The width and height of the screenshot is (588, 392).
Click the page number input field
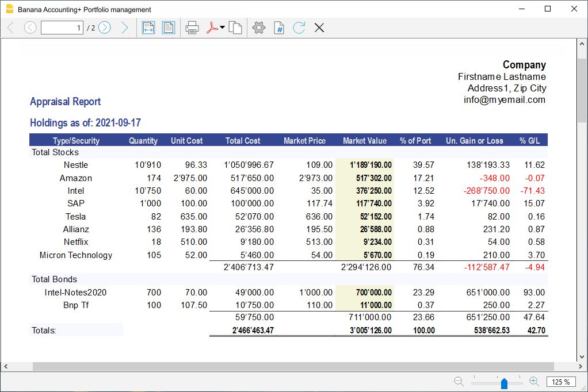pos(62,28)
